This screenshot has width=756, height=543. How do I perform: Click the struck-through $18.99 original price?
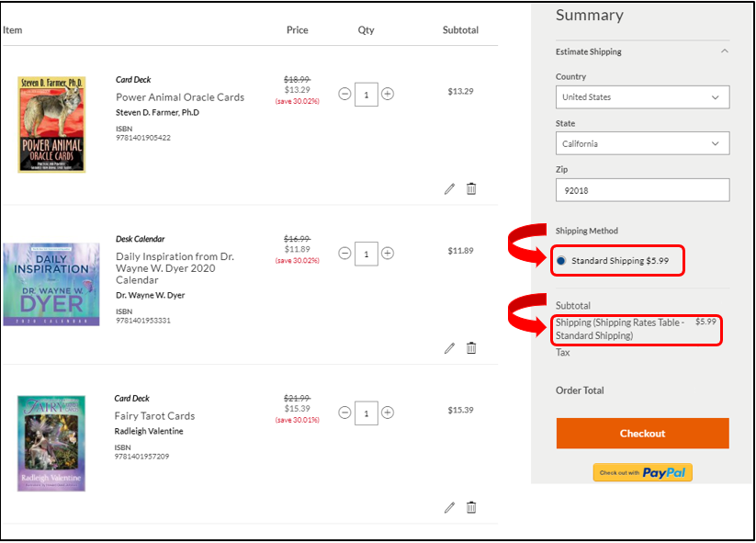click(x=297, y=80)
